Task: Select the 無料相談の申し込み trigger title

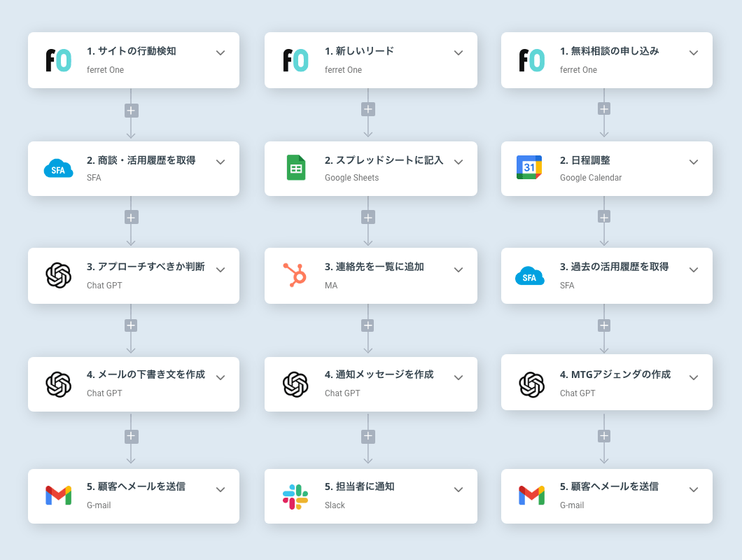Action: (x=609, y=51)
